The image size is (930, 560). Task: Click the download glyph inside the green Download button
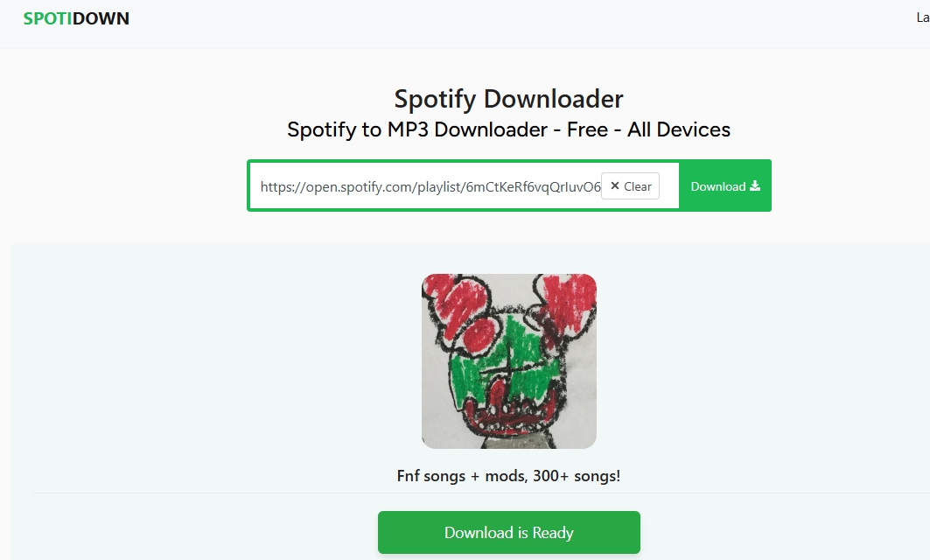pos(753,185)
